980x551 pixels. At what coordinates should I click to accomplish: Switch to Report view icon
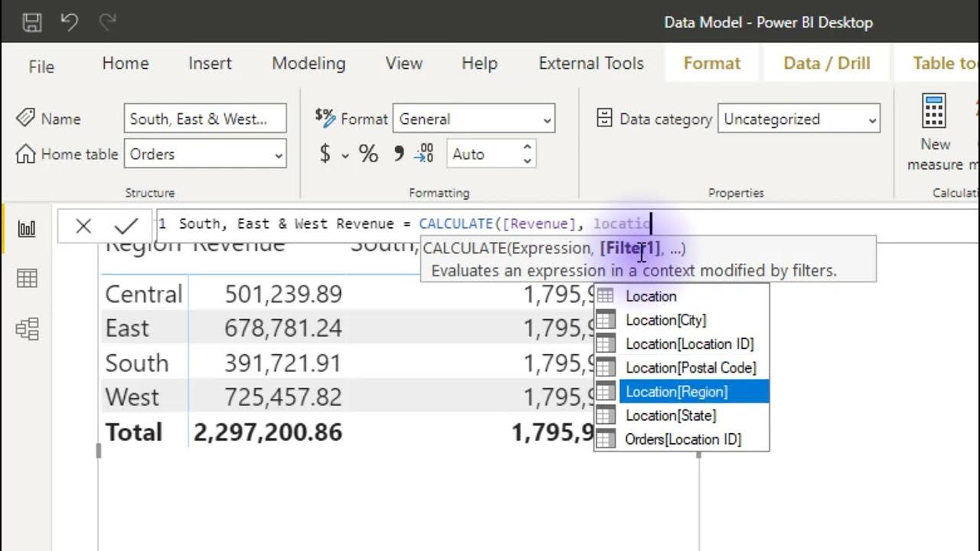27,229
